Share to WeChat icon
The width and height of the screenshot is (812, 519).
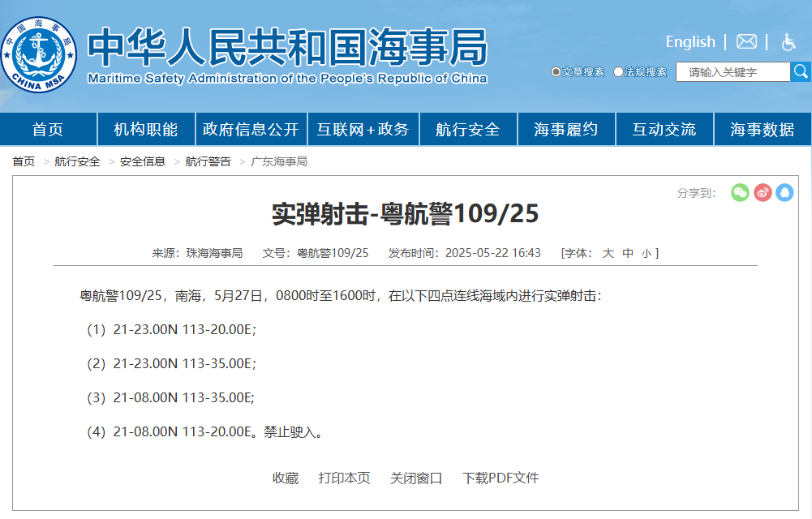click(740, 192)
